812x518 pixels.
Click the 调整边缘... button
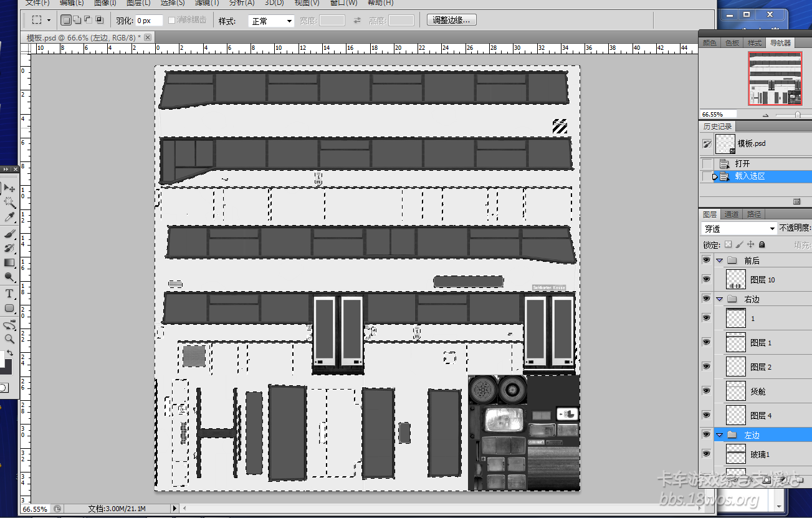[452, 21]
